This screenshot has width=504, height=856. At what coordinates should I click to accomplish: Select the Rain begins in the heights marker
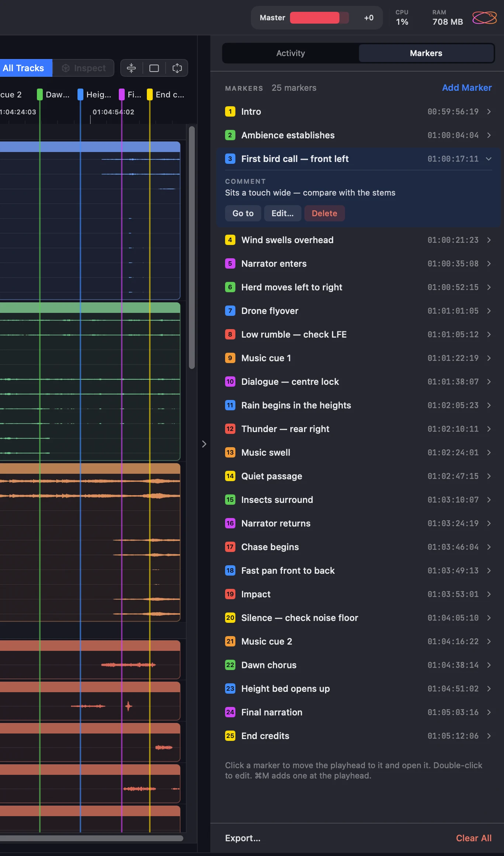(x=358, y=405)
